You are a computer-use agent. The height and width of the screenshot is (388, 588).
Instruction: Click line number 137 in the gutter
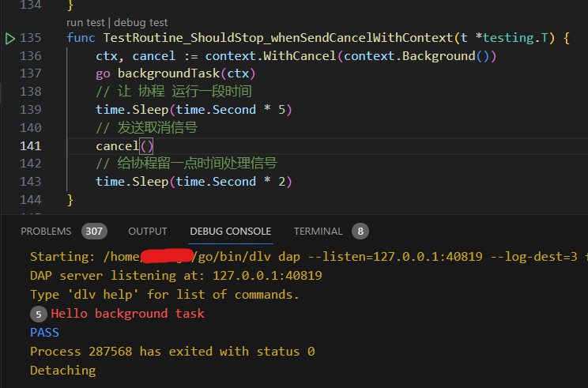[x=30, y=73]
